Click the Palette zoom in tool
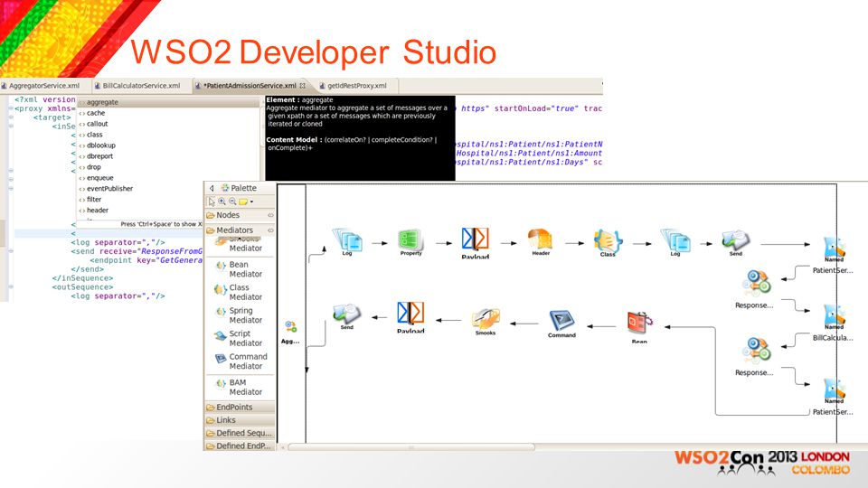The height and width of the screenshot is (488, 868). pos(222,202)
